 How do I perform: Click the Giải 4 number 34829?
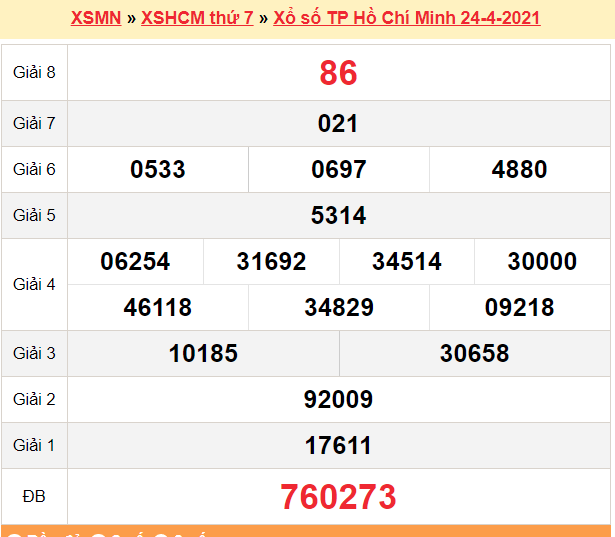pyautogui.click(x=339, y=307)
